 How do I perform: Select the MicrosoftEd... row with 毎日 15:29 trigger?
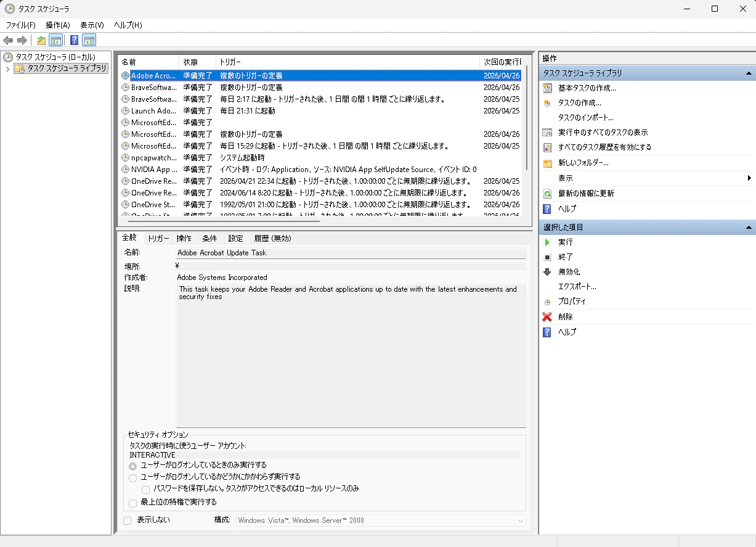(x=320, y=146)
